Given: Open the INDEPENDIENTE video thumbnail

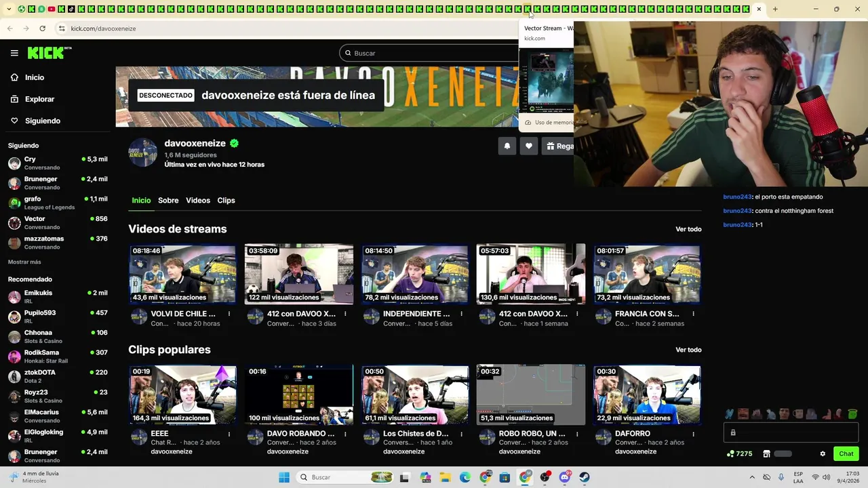Looking at the screenshot, I should point(415,274).
